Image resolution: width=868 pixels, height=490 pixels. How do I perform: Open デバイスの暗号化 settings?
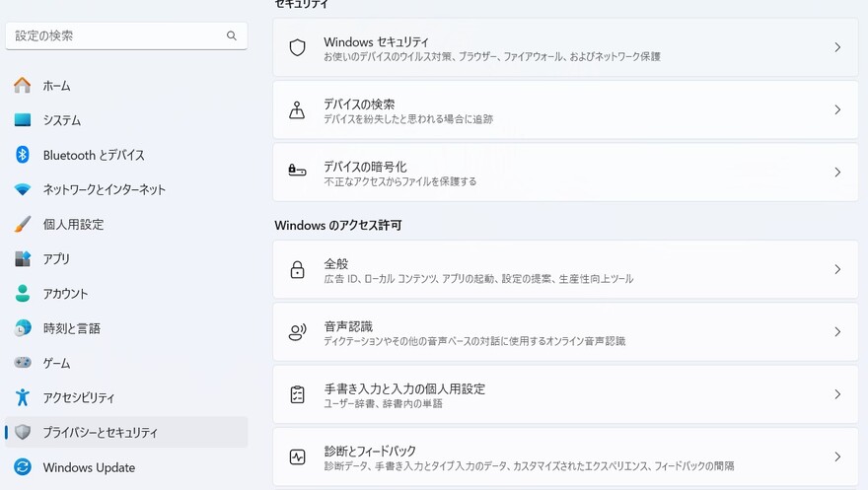tap(565, 173)
